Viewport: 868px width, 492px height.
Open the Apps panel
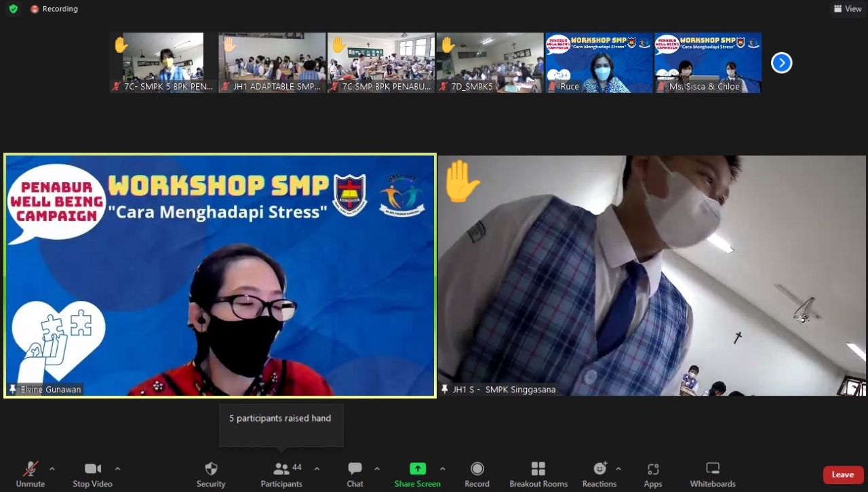point(653,474)
